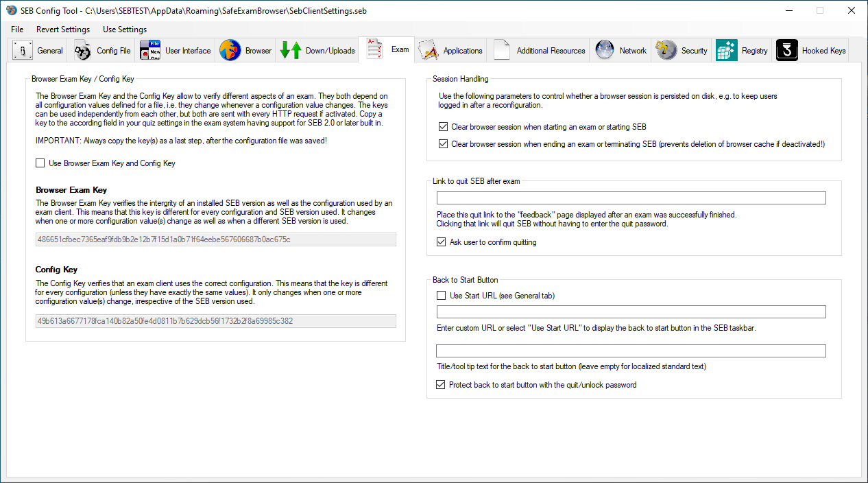Minimize the SEB Config Tool window

coord(788,10)
